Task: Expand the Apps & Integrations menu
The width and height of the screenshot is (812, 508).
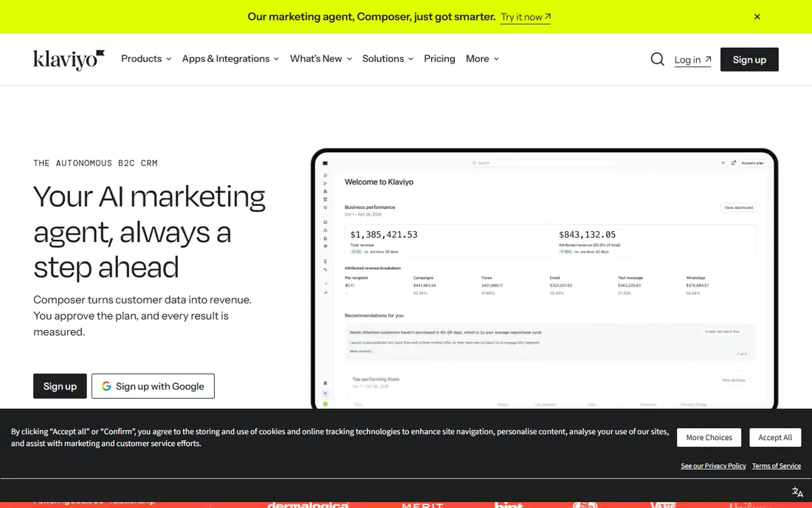Action: [x=230, y=58]
